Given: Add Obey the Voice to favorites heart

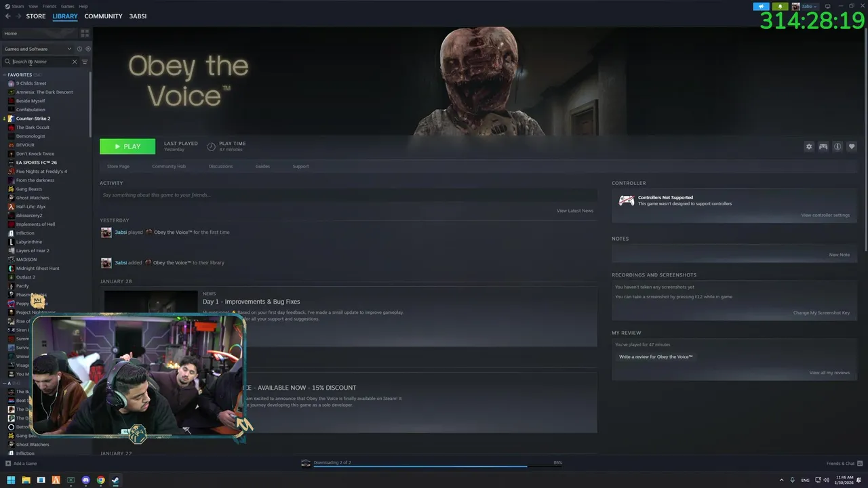Looking at the screenshot, I should coord(852,146).
